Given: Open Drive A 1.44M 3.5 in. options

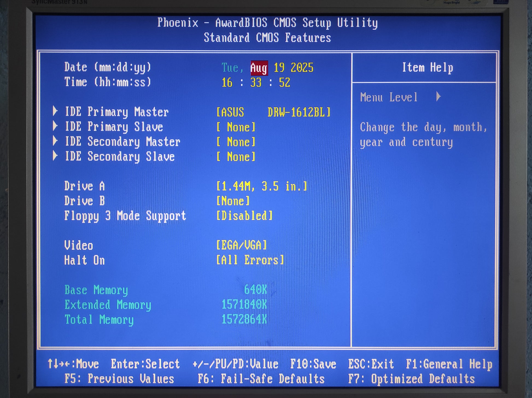Looking at the screenshot, I should click(262, 186).
